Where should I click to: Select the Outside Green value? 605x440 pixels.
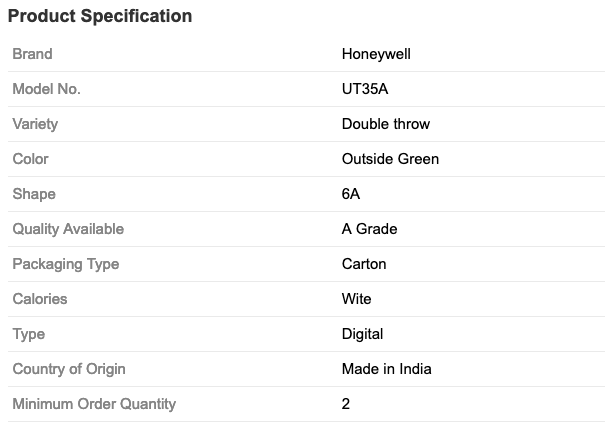[x=390, y=159]
